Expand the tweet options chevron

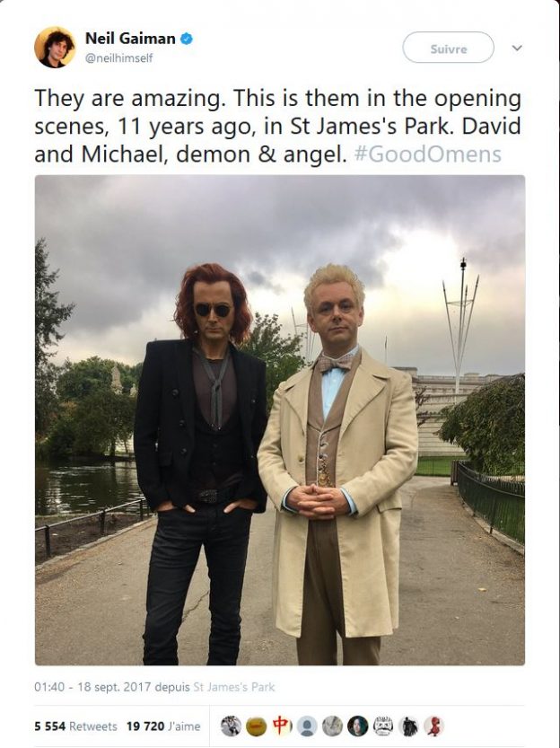[517, 48]
